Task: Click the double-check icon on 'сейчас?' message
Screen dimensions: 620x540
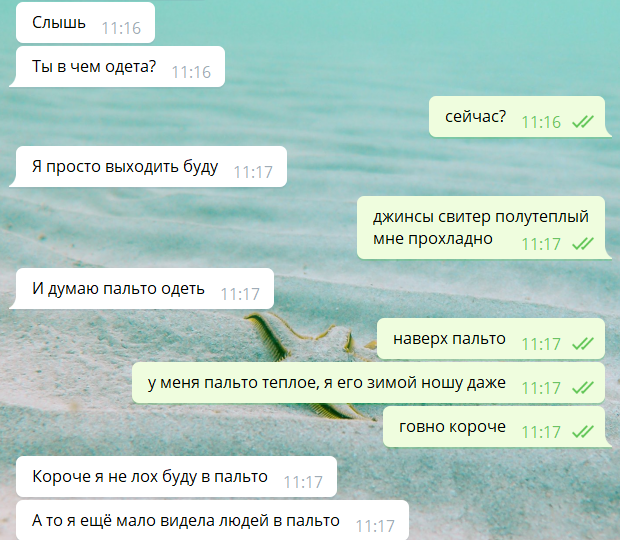Action: click(583, 122)
